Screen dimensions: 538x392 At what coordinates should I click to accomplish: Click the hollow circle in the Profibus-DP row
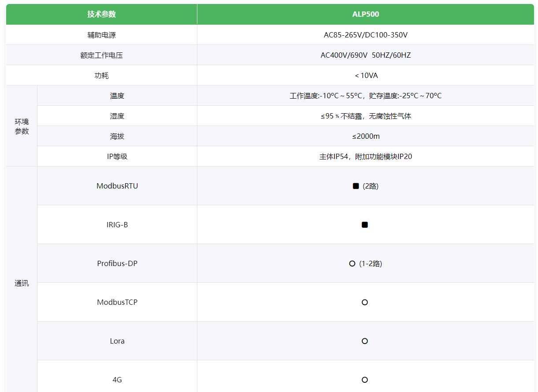(352, 263)
